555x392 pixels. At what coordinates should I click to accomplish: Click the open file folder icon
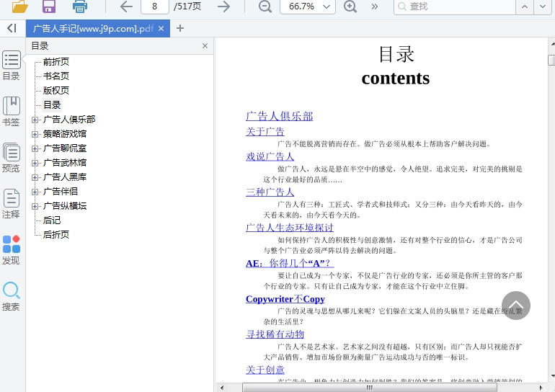[x=19, y=6]
